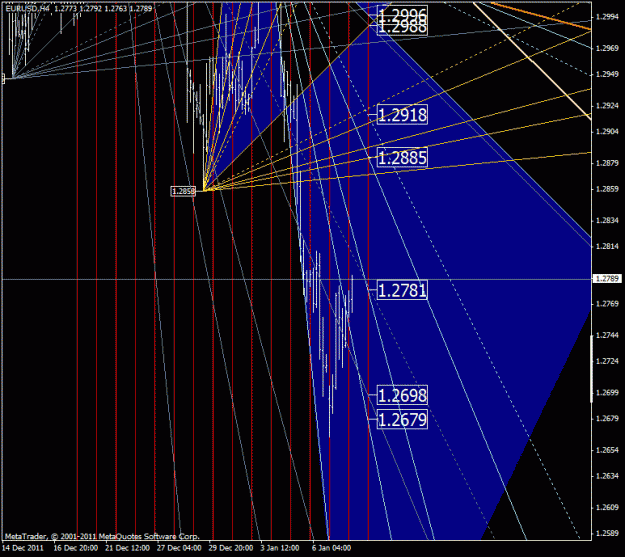Image resolution: width=625 pixels, height=557 pixels.
Task: Click the 3 Jan 12:00 time label
Action: (280, 548)
